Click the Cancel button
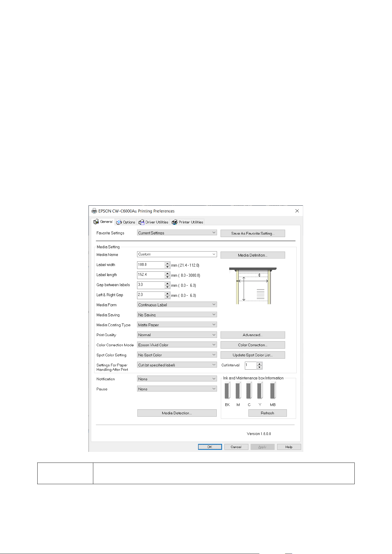 pyautogui.click(x=236, y=447)
